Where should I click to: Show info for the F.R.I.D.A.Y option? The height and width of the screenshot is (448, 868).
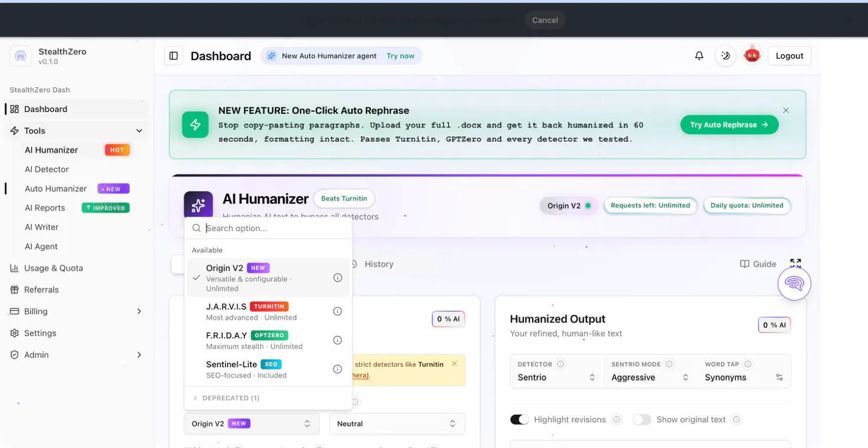point(338,340)
